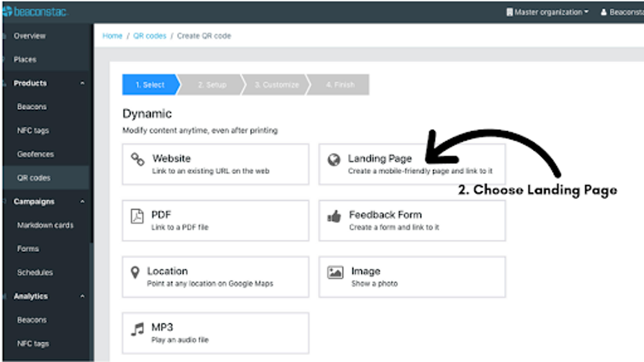
Task: Open Beacons under Analytics
Action: click(x=32, y=320)
